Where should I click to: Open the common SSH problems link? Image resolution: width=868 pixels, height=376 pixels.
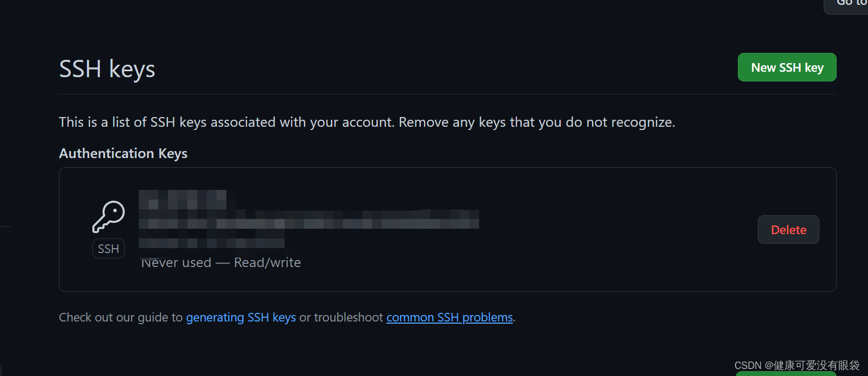pos(449,317)
